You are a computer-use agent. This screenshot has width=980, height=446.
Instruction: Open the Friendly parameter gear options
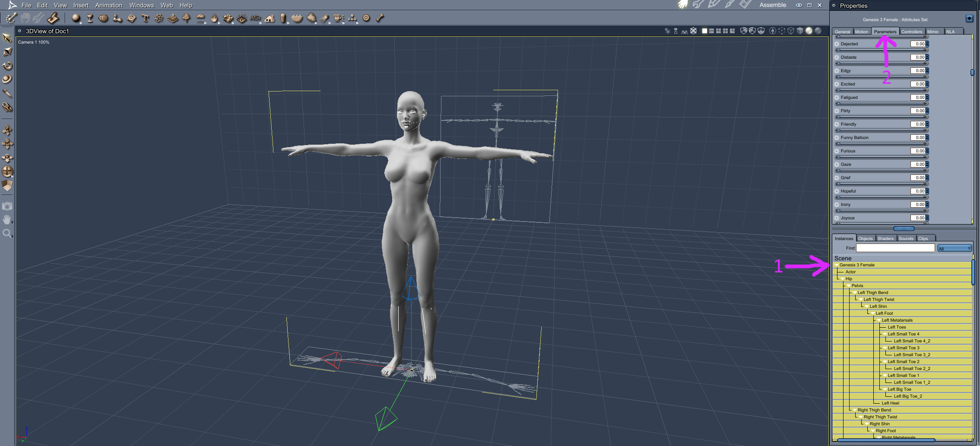pyautogui.click(x=837, y=124)
